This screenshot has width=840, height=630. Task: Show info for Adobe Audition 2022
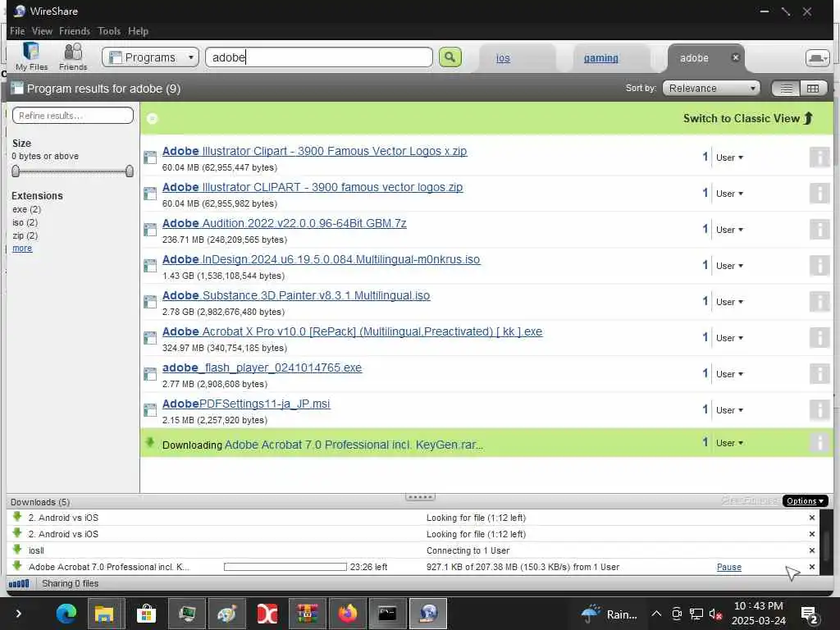[x=819, y=230]
